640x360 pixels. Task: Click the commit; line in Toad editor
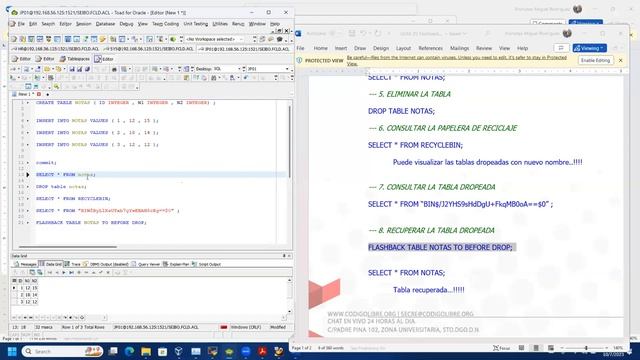46,162
